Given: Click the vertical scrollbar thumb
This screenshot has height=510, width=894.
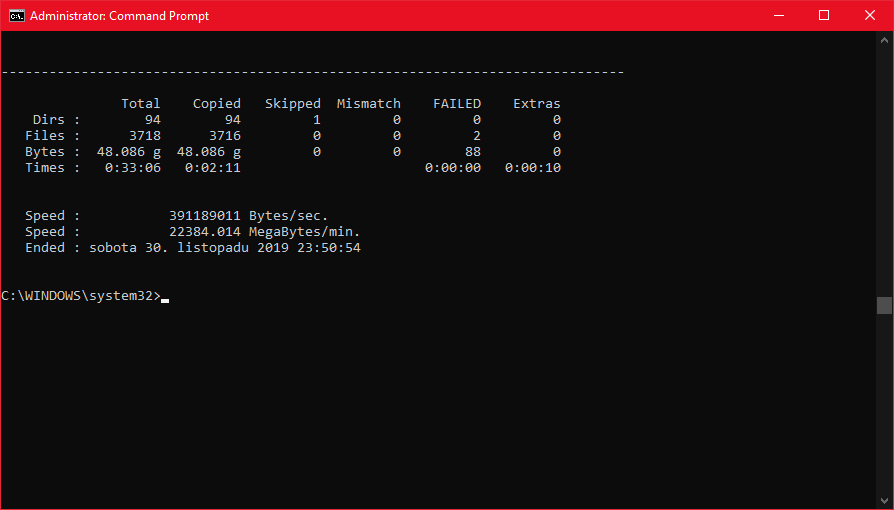Looking at the screenshot, I should (884, 306).
